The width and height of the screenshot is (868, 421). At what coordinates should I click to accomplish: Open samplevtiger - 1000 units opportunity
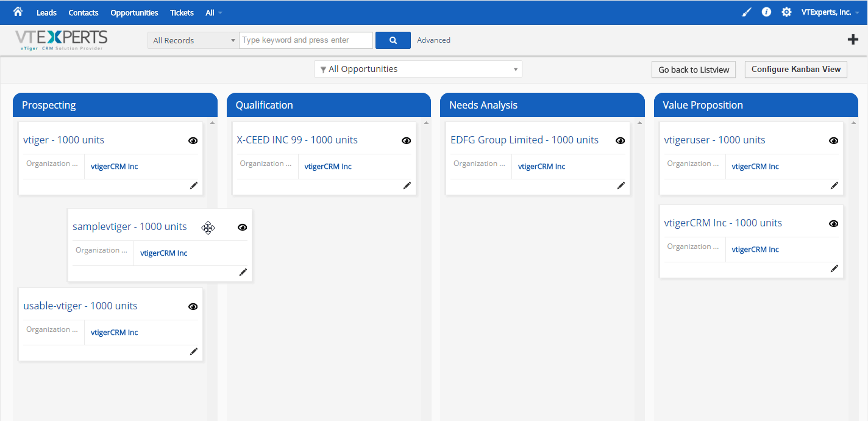click(130, 226)
